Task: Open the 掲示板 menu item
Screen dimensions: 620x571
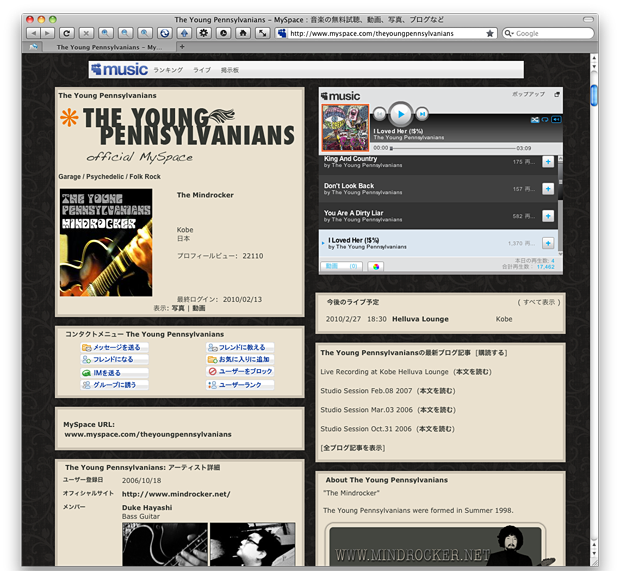Action: click(230, 70)
